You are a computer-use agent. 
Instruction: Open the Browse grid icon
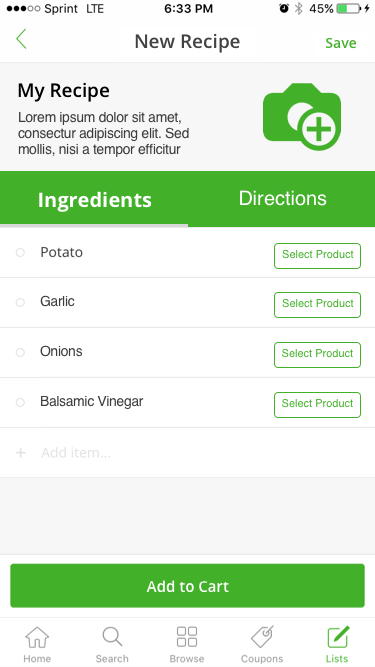pyautogui.click(x=187, y=637)
